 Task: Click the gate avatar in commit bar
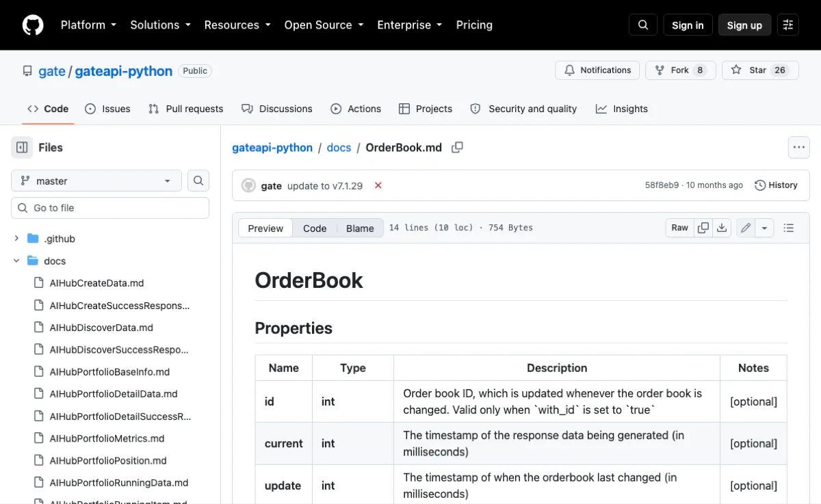click(x=249, y=185)
